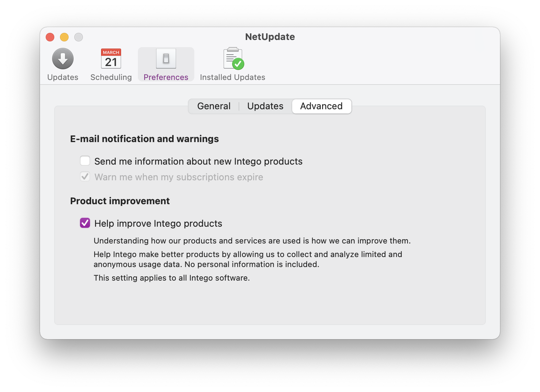Minimize the NetUpdate window
The height and width of the screenshot is (392, 540).
pyautogui.click(x=64, y=37)
